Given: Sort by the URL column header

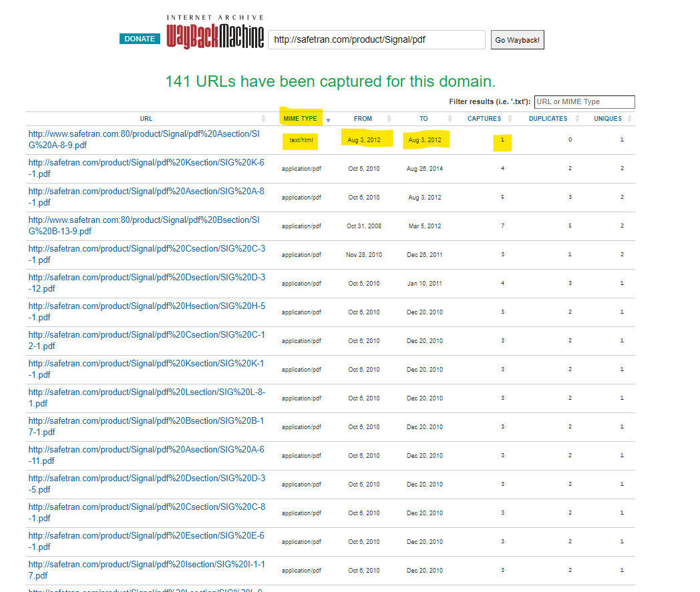Looking at the screenshot, I should click(146, 119).
